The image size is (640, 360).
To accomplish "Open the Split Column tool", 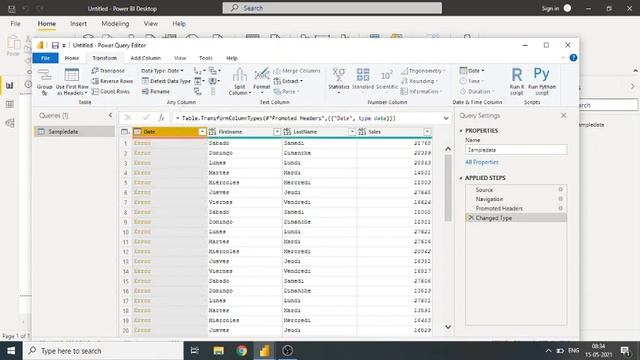I will point(240,82).
